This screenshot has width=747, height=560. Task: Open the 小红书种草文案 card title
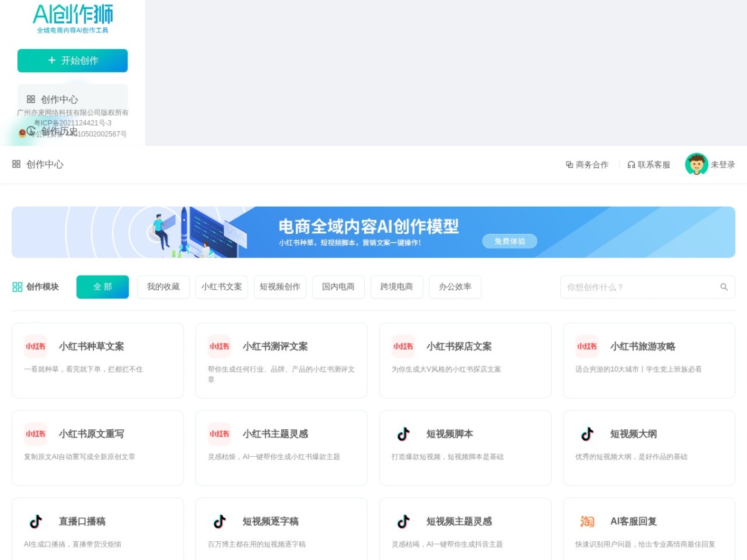click(92, 347)
